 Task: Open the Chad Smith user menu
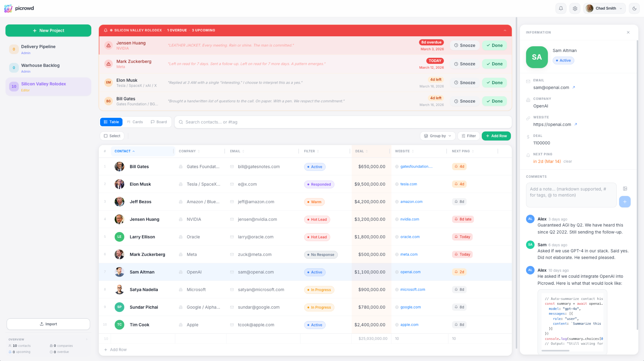604,8
